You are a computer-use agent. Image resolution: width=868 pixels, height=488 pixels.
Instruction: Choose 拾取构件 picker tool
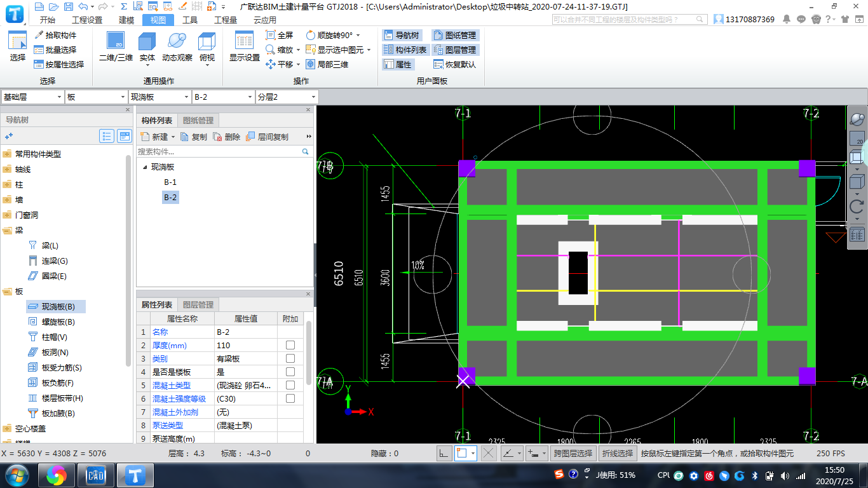point(55,35)
